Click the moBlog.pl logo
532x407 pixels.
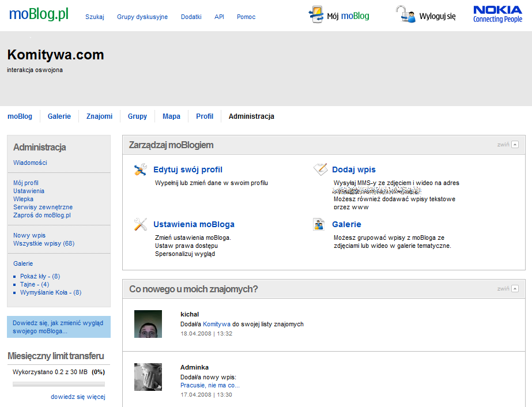(39, 14)
